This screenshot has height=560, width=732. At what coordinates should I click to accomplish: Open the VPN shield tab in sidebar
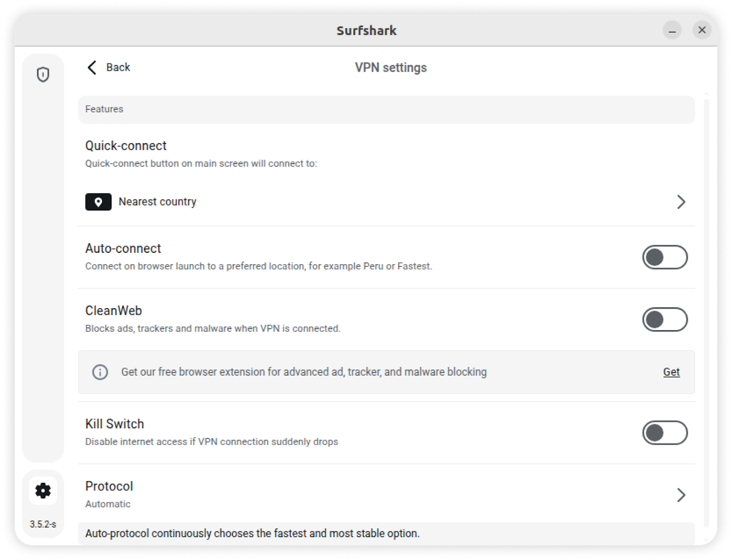(43, 75)
